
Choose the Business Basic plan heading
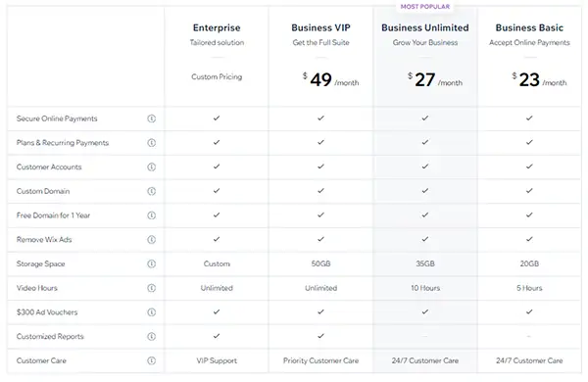coord(529,27)
